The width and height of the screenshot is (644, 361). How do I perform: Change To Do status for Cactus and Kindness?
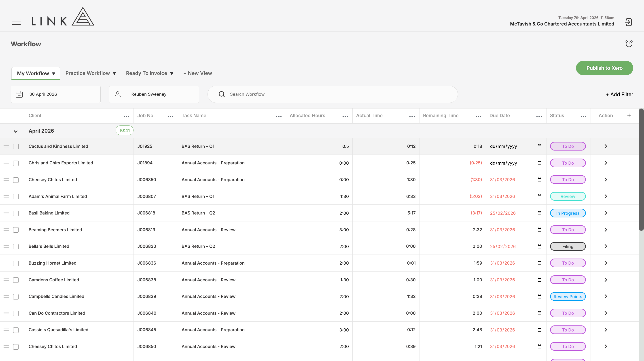[x=568, y=146]
